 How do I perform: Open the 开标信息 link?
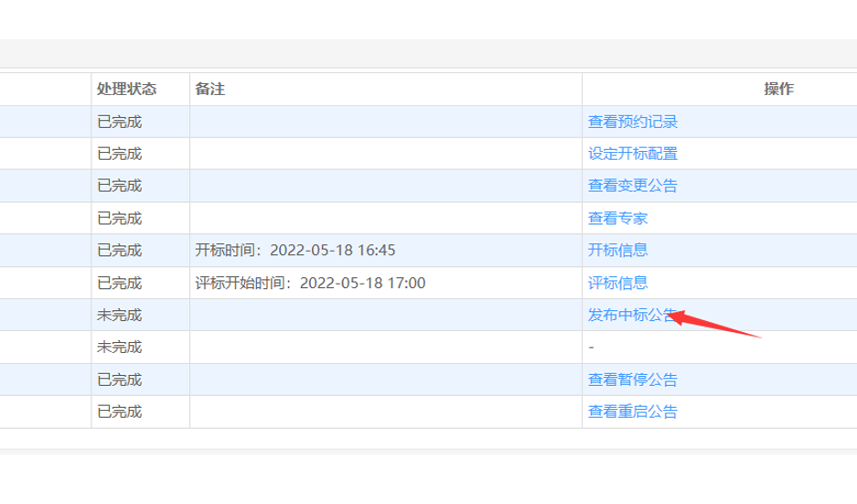pyautogui.click(x=617, y=251)
